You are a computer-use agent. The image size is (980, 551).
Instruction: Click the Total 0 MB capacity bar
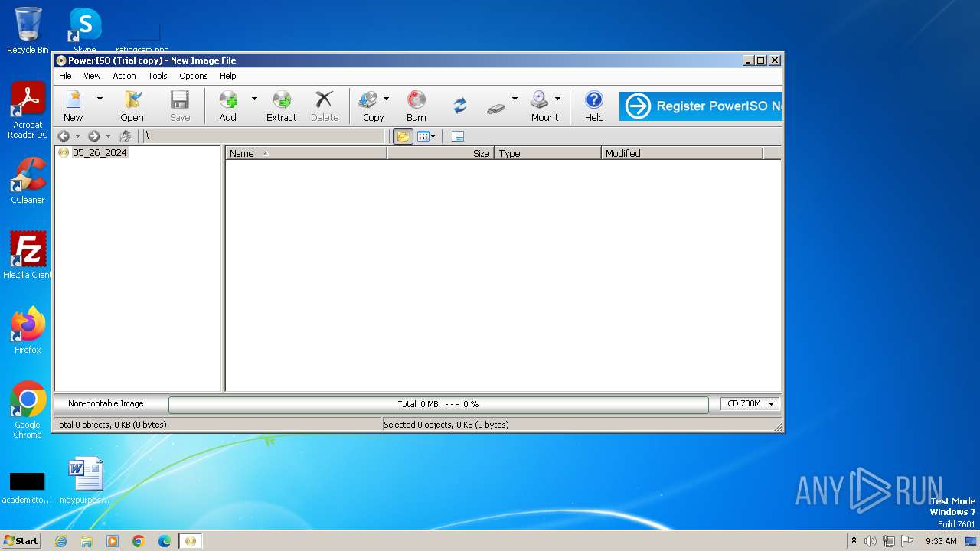pyautogui.click(x=438, y=404)
